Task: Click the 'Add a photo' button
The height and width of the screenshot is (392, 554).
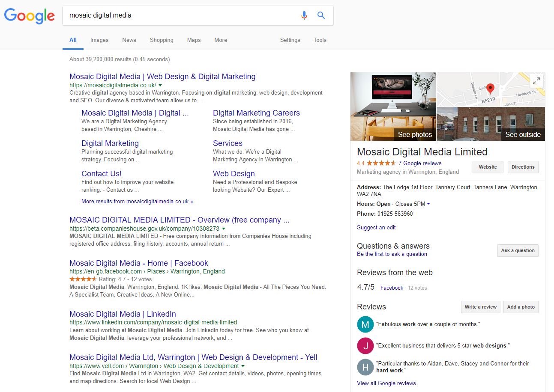Action: tap(521, 307)
